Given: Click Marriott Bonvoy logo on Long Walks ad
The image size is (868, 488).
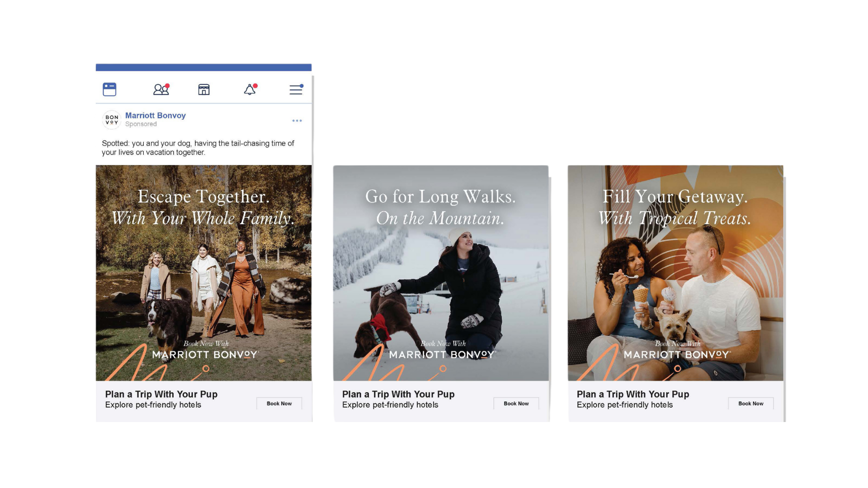Looking at the screenshot, I should point(443,355).
